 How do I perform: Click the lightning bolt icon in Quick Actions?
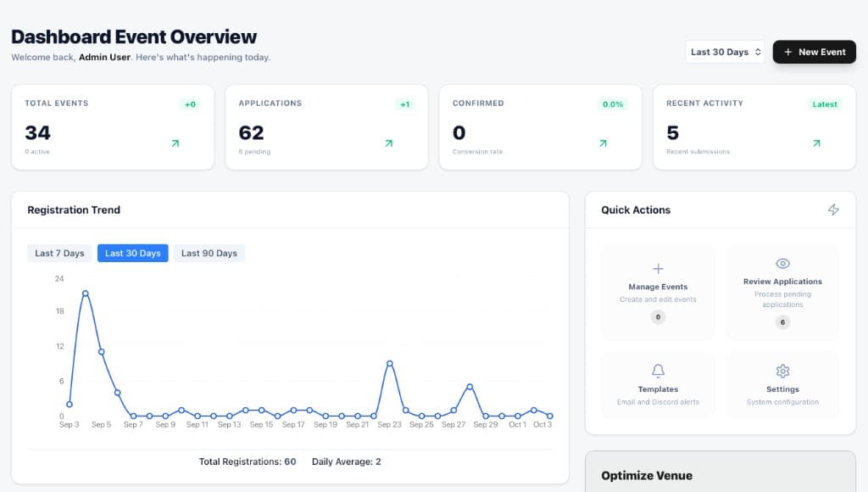(833, 210)
